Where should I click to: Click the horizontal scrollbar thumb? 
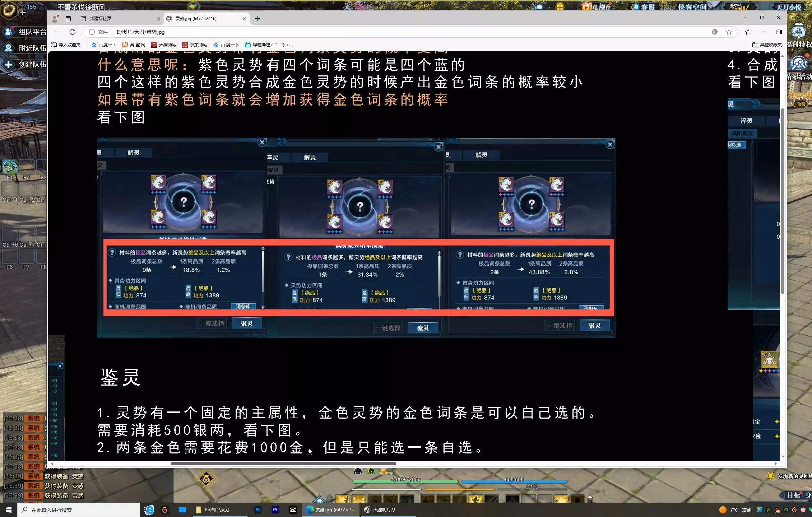click(x=283, y=464)
